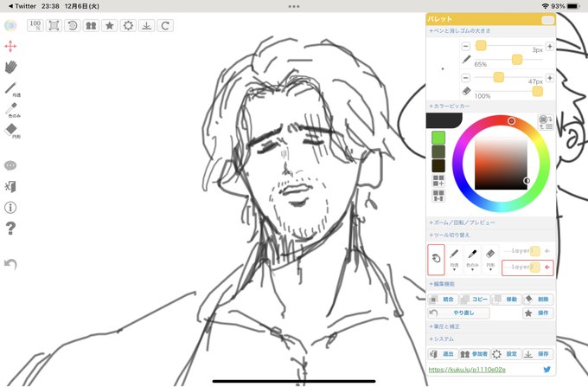Image resolution: width=588 pixels, height=387 pixels.
Task: Select the eyedropper tool in left sidebar
Action: 11,109
